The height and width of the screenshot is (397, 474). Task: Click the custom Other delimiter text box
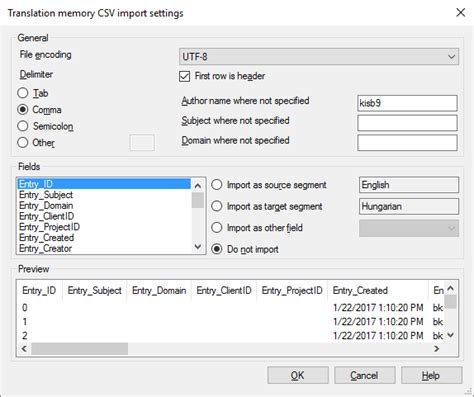tap(142, 143)
